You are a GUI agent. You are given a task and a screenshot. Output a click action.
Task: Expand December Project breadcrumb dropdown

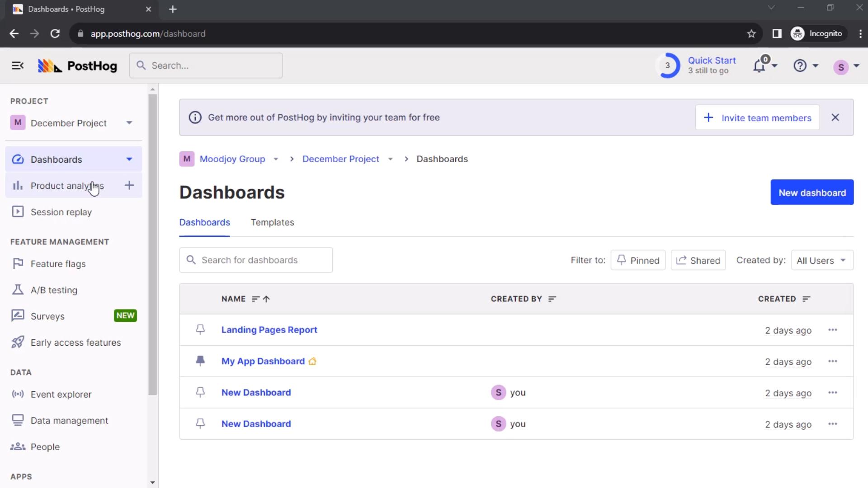pyautogui.click(x=390, y=159)
